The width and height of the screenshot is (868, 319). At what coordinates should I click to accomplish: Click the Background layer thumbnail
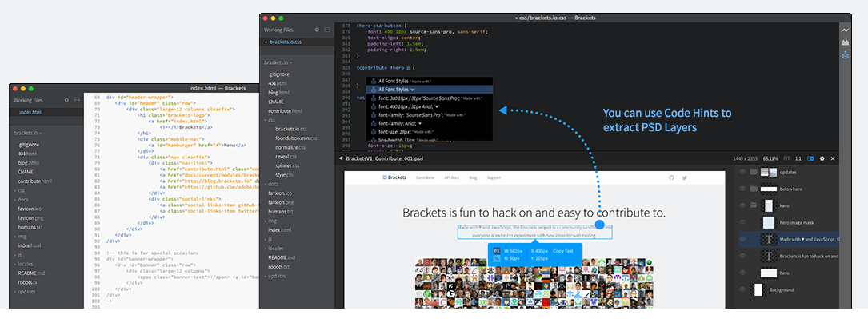point(758,289)
